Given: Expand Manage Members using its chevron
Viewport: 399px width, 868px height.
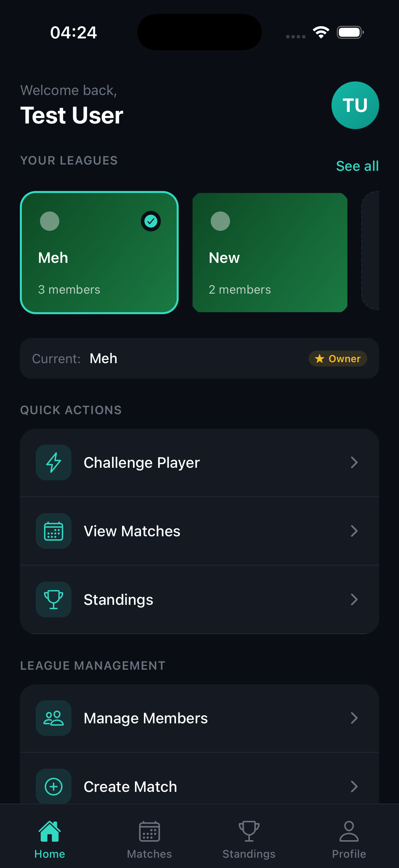Looking at the screenshot, I should click(x=354, y=718).
